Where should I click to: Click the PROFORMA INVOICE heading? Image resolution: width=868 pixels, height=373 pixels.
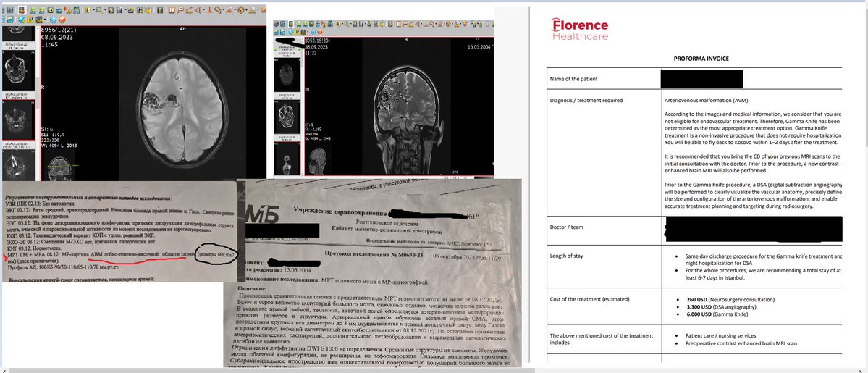(701, 59)
